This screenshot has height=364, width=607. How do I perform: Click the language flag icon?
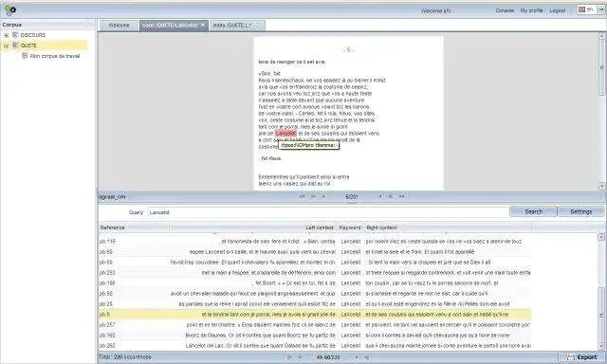coord(581,9)
